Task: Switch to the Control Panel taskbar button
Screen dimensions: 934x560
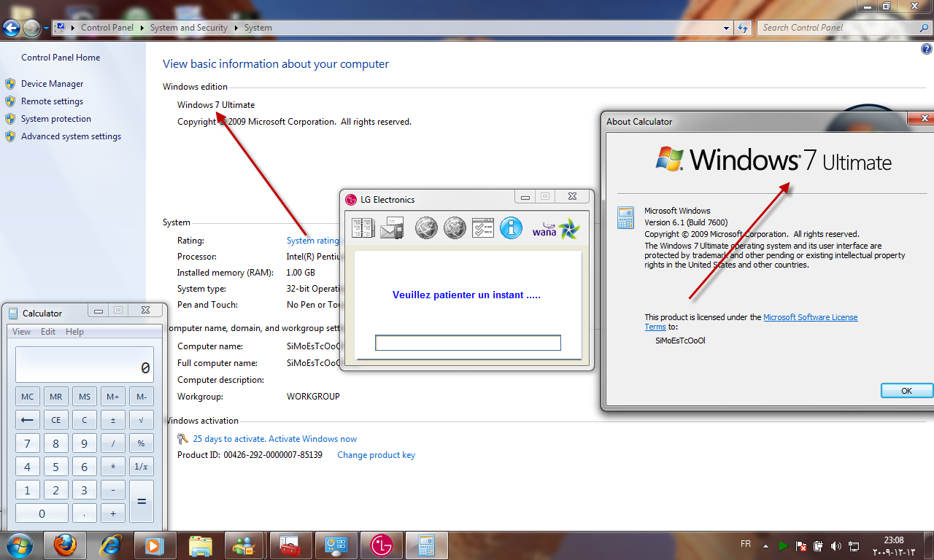Action: click(x=336, y=545)
